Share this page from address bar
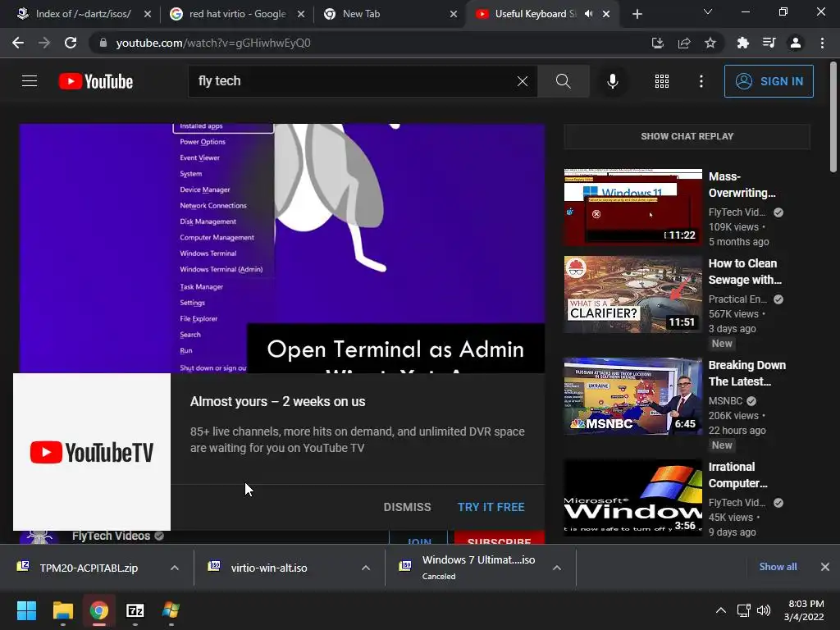 coord(683,43)
